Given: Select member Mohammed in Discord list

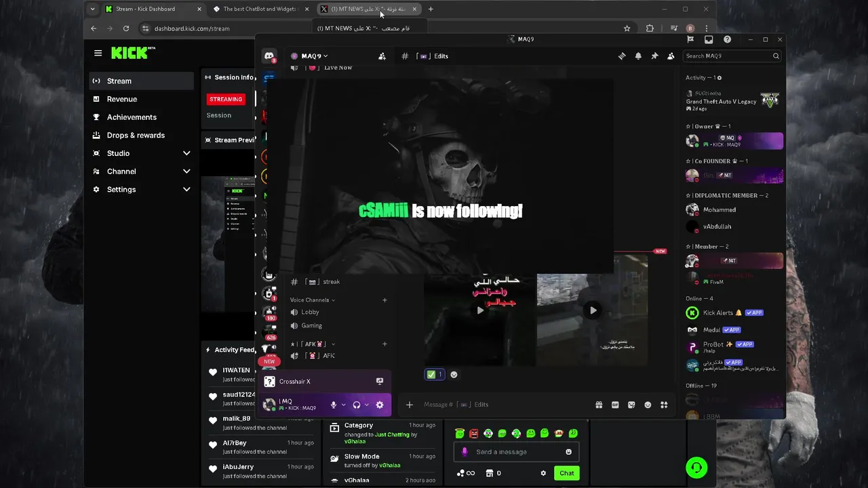Looking at the screenshot, I should [734, 210].
